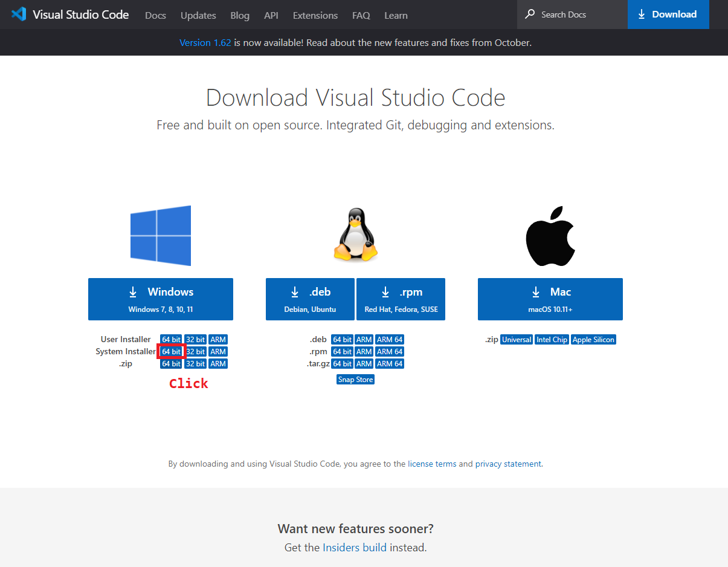
Task: Open the Version 1.62 link
Action: click(205, 43)
